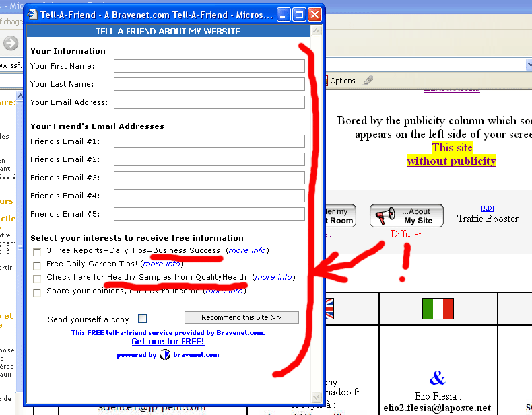The image size is (532, 415).
Task: Enable the Free Daily Garden Tips checkbox
Action: 37,265
